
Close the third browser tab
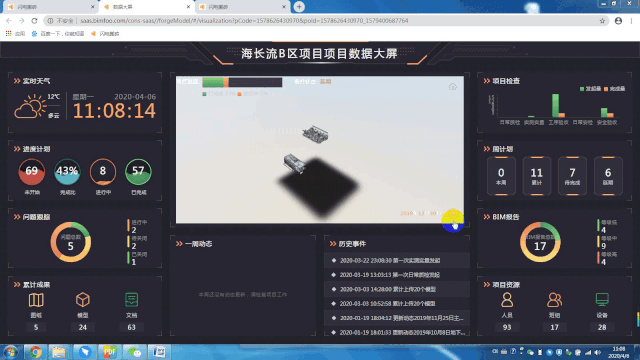(284, 7)
